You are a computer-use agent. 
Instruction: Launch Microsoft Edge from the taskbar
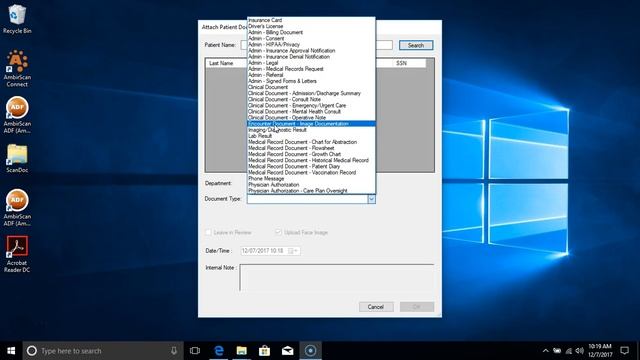coord(219,351)
